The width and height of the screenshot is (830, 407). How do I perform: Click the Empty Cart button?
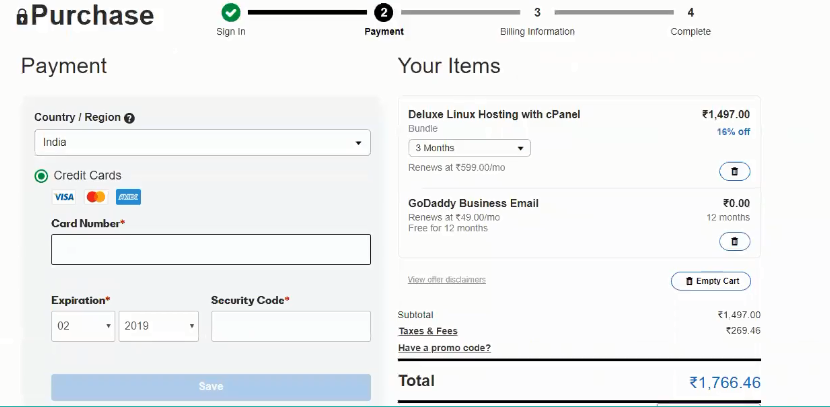(711, 281)
